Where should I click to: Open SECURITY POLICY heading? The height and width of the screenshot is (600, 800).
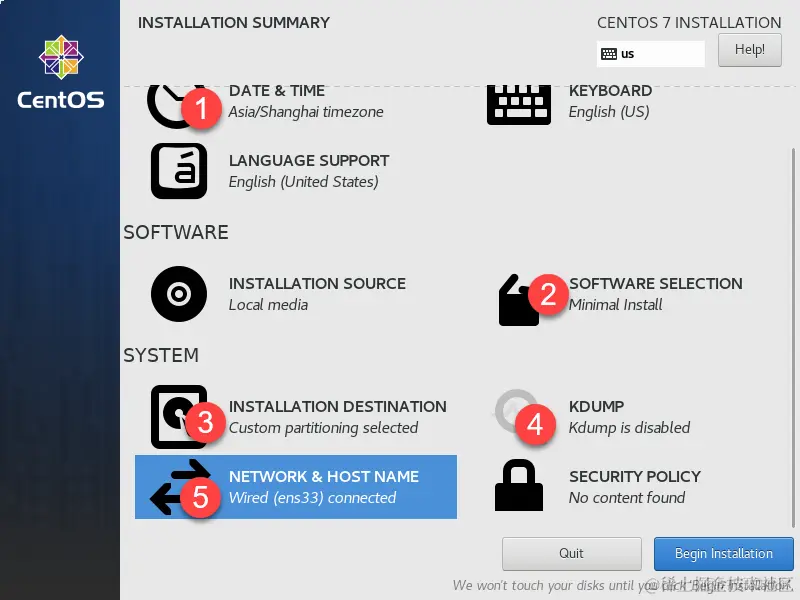(635, 477)
